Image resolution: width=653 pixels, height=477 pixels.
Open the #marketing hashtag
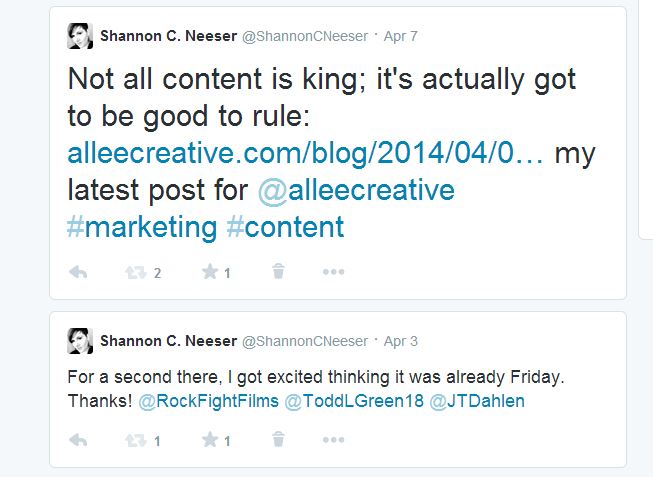pos(142,226)
